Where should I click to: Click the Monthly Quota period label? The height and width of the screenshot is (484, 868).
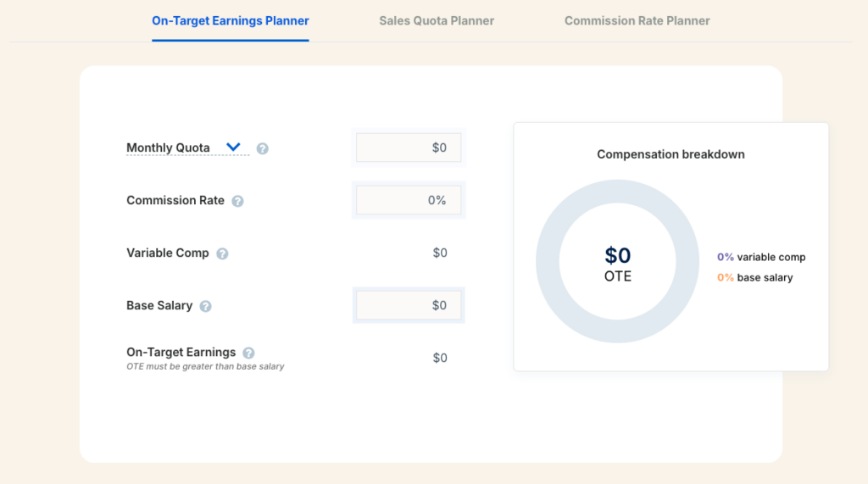(168, 147)
